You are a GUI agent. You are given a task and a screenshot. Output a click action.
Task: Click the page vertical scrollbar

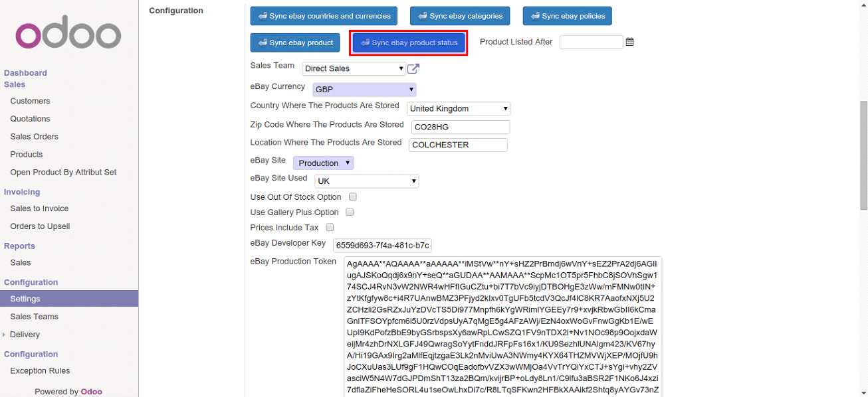click(864, 156)
